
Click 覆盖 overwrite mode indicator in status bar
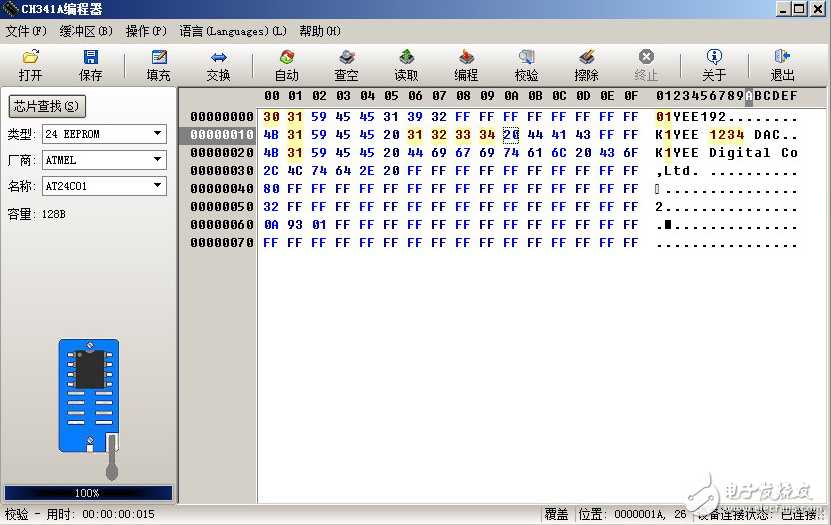[556, 514]
